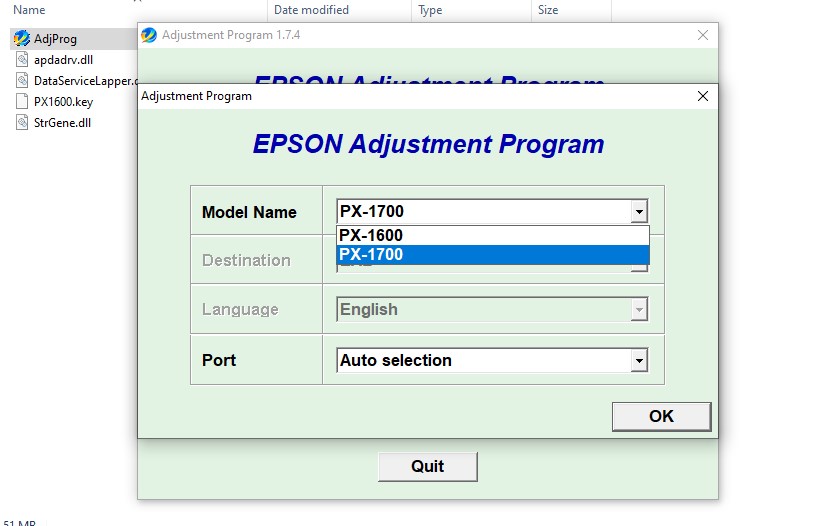Click the StrGene.dll file name
The height and width of the screenshot is (526, 834).
(62, 123)
